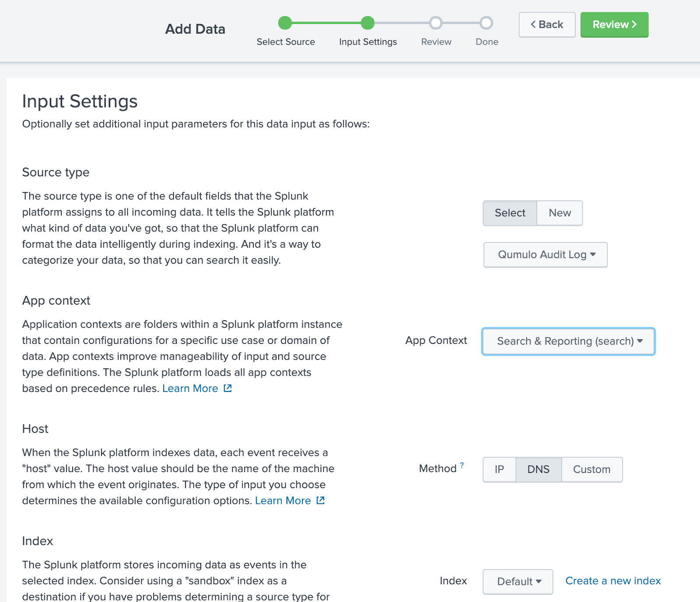This screenshot has width=700, height=602.
Task: Open the Index Default dropdown
Action: [x=518, y=581]
